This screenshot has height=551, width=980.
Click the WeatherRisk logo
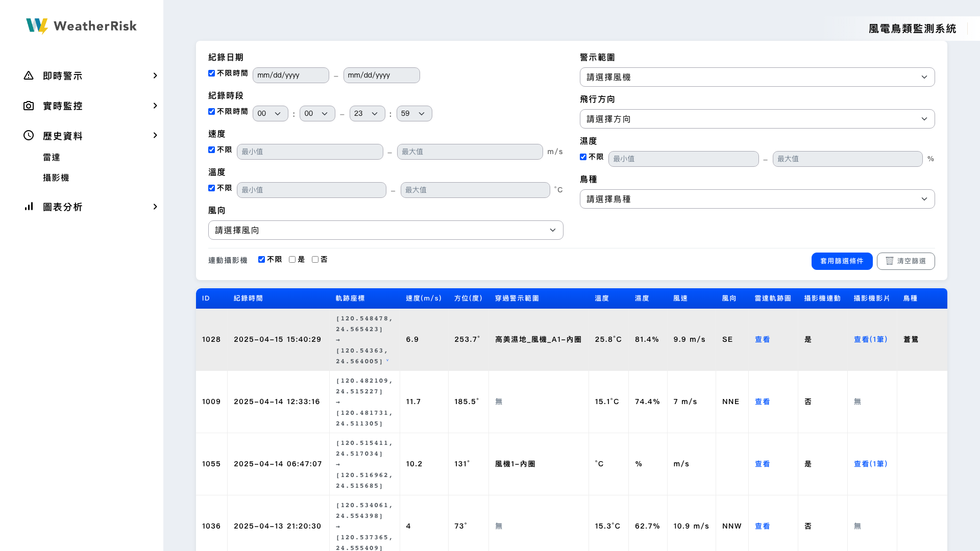[x=81, y=26]
